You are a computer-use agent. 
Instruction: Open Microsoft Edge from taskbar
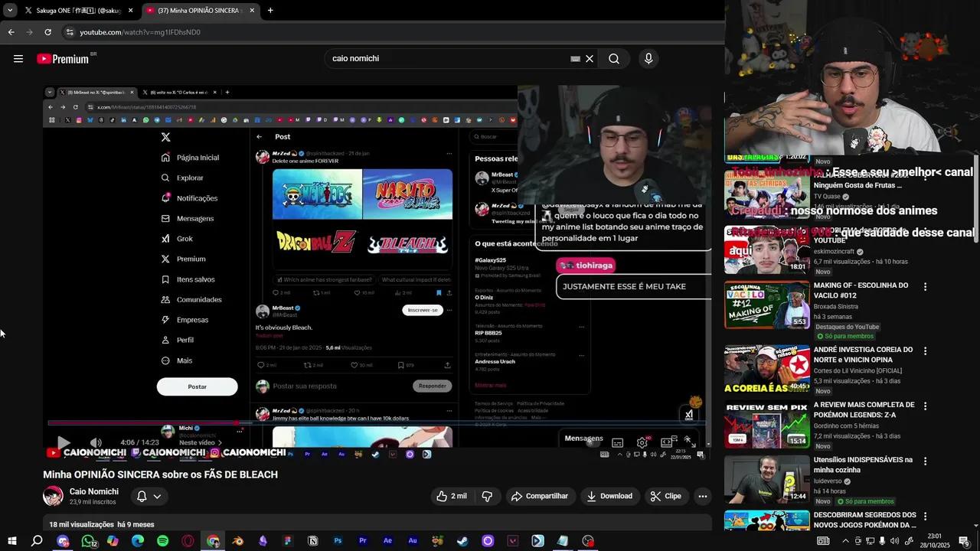click(138, 541)
